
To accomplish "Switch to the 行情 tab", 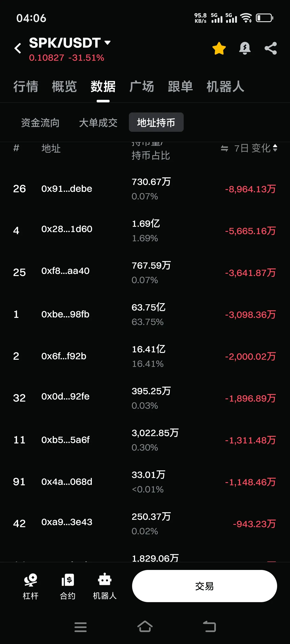I will (26, 86).
